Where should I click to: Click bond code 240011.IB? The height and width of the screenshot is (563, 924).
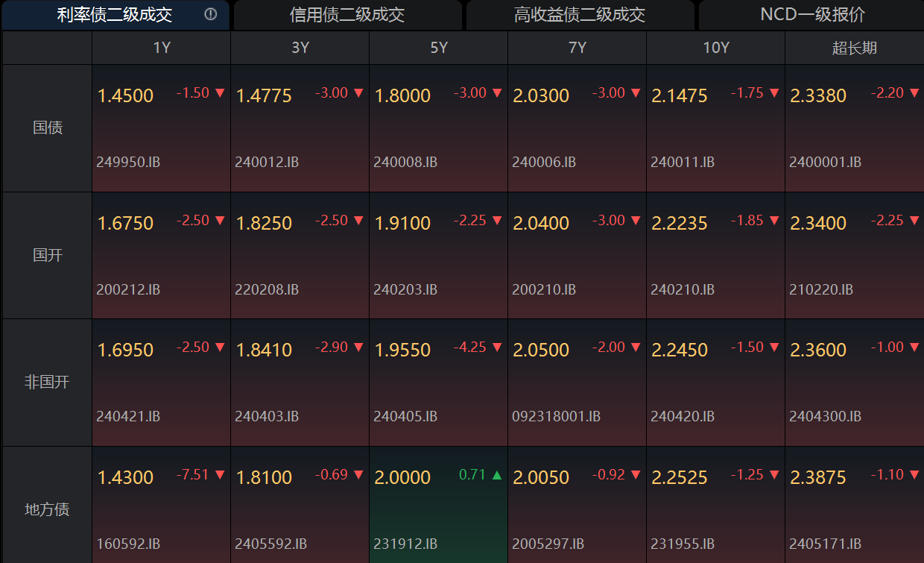pyautogui.click(x=683, y=162)
